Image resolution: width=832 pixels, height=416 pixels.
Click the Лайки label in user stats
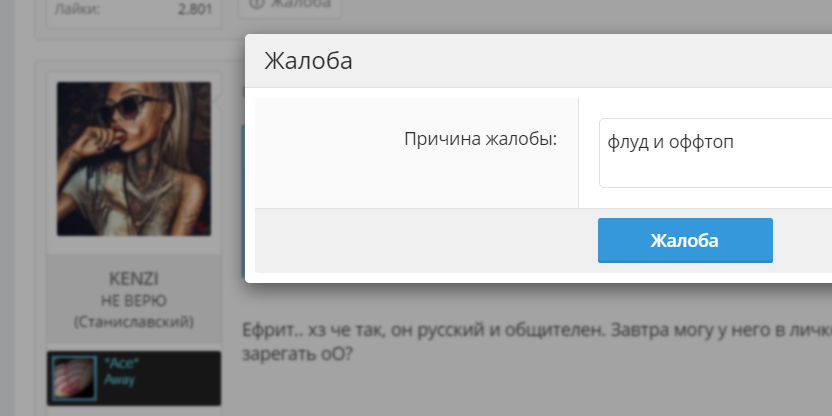point(76,10)
